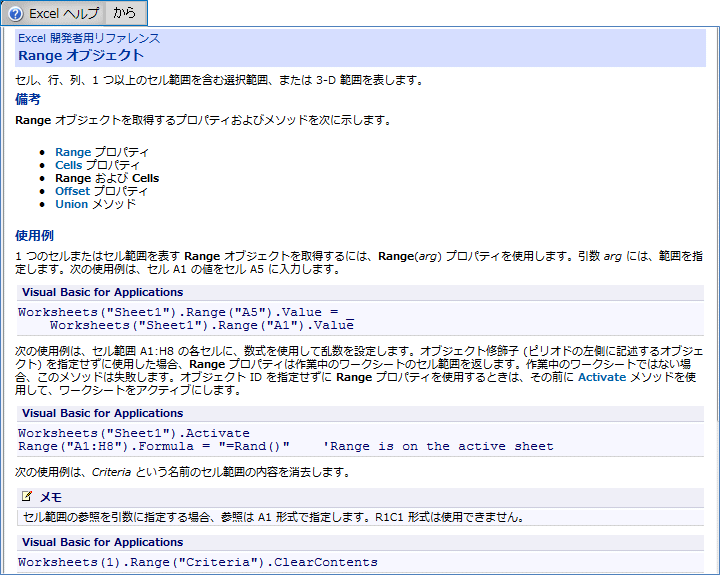Image resolution: width=720 pixels, height=575 pixels.
Task: Click the Excel Help question mark icon
Action: [x=15, y=14]
